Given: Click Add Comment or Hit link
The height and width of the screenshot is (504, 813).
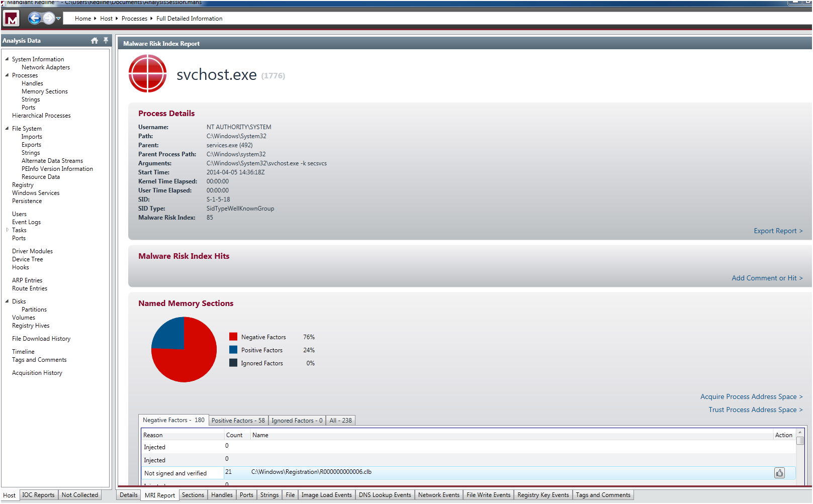Looking at the screenshot, I should coord(767,278).
